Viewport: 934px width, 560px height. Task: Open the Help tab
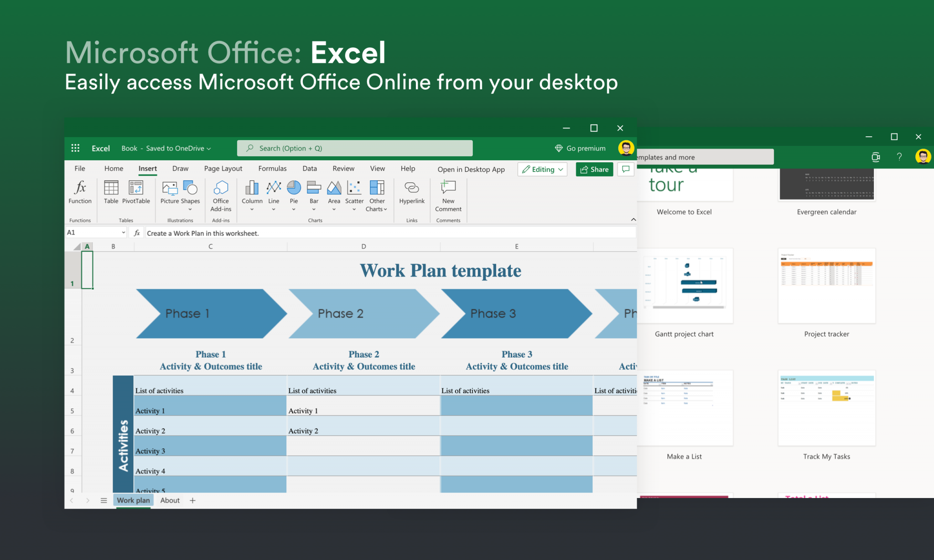coord(408,169)
